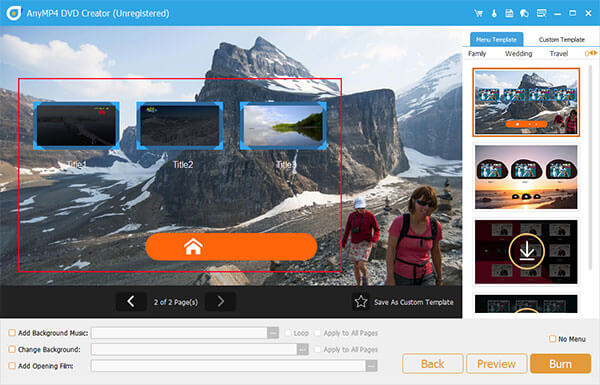This screenshot has height=385, width=600.
Task: Select the Wedding template category
Action: click(x=518, y=54)
